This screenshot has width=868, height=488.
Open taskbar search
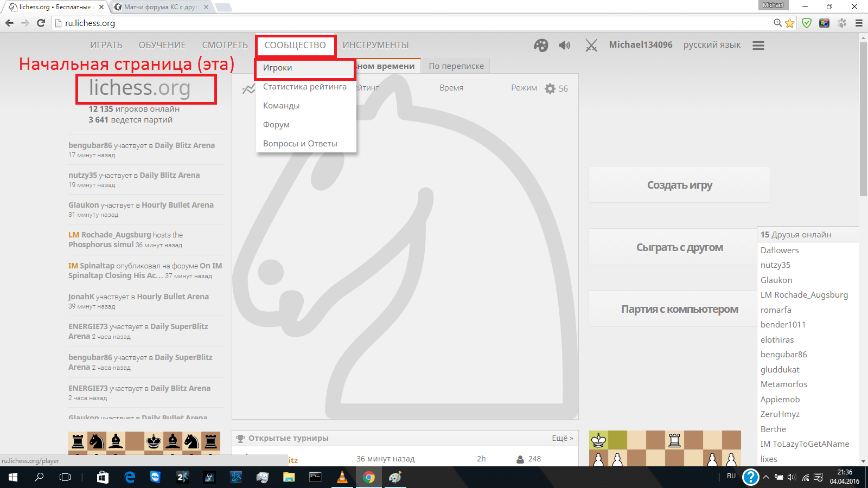39,477
